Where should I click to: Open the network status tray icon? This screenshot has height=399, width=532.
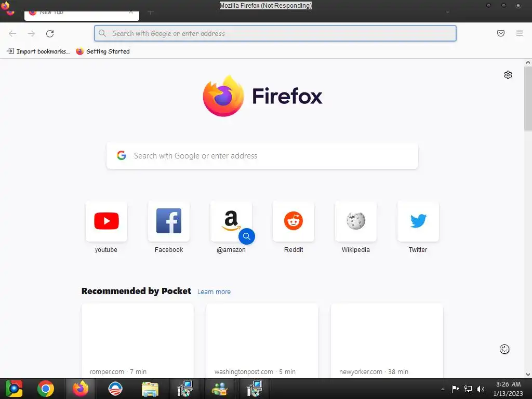pyautogui.click(x=468, y=389)
